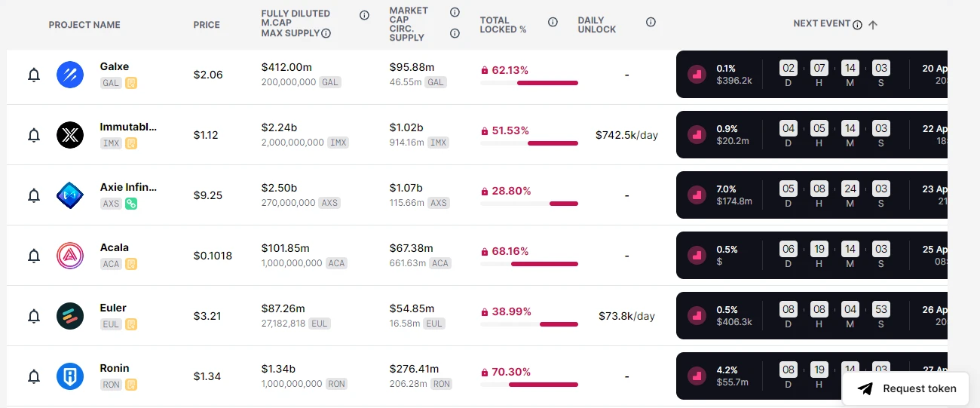Click the info icon next to Max Supply
The width and height of the screenshot is (980, 408).
[326, 33]
